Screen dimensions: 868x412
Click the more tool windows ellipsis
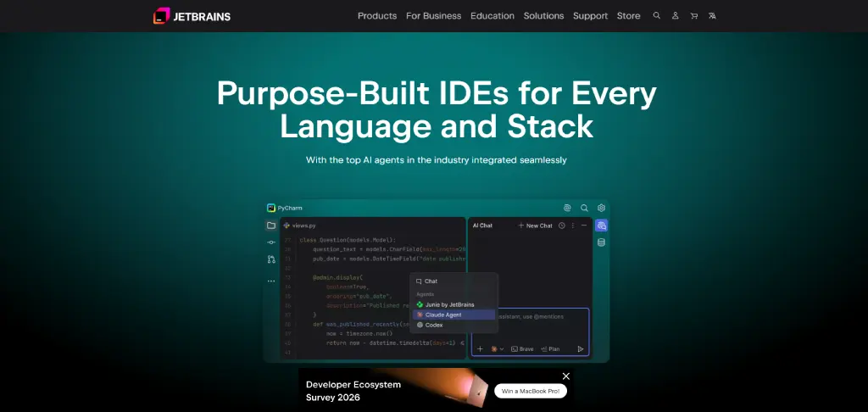click(x=270, y=281)
